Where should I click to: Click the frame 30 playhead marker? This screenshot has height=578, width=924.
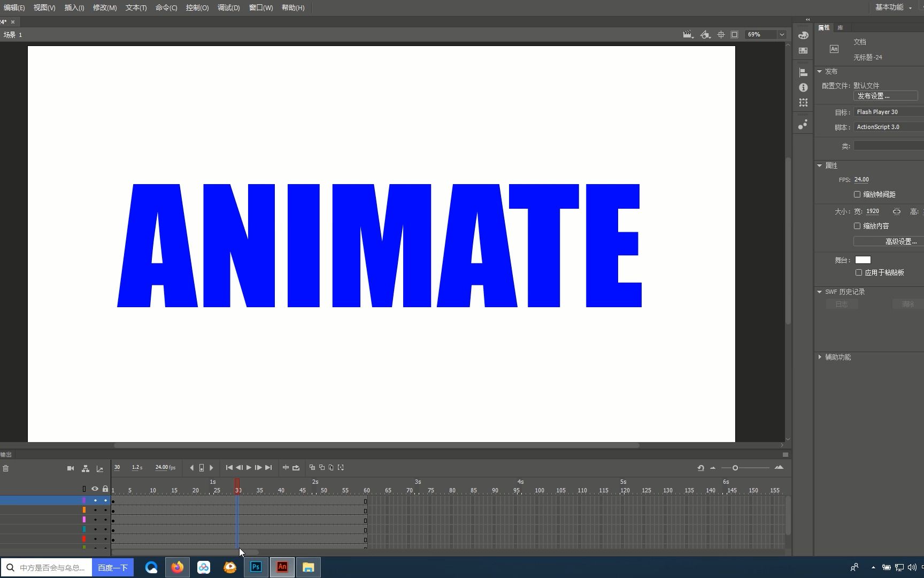(x=237, y=487)
